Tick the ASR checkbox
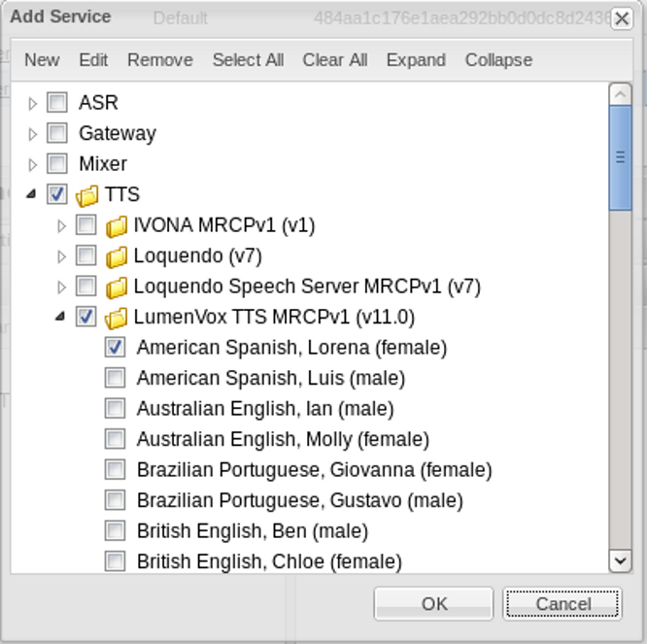The height and width of the screenshot is (644, 647). [x=57, y=102]
